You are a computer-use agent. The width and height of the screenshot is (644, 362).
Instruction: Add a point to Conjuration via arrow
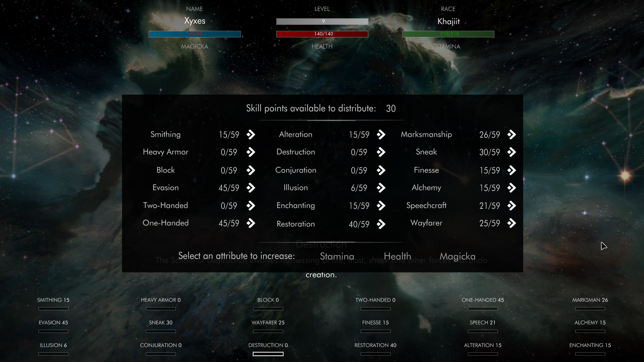[x=381, y=170]
